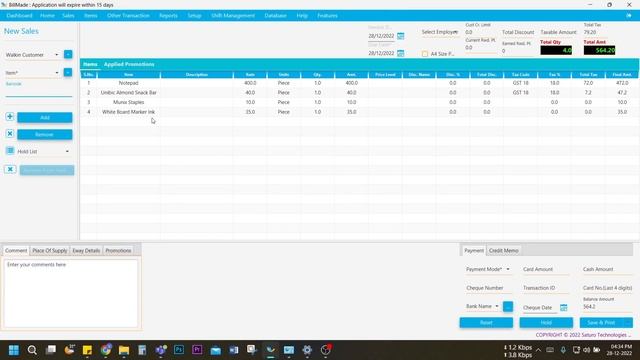Click the Remove button
640x360 pixels.
(45, 134)
